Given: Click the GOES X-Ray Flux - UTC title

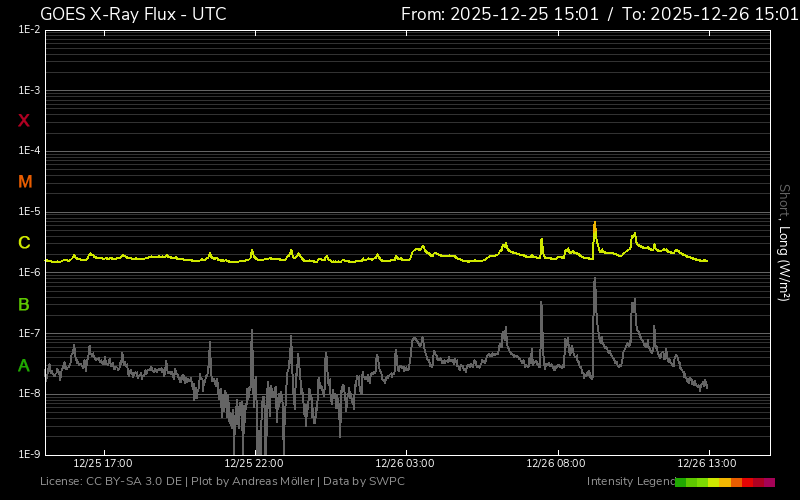Looking at the screenshot, I should pyautogui.click(x=133, y=14).
